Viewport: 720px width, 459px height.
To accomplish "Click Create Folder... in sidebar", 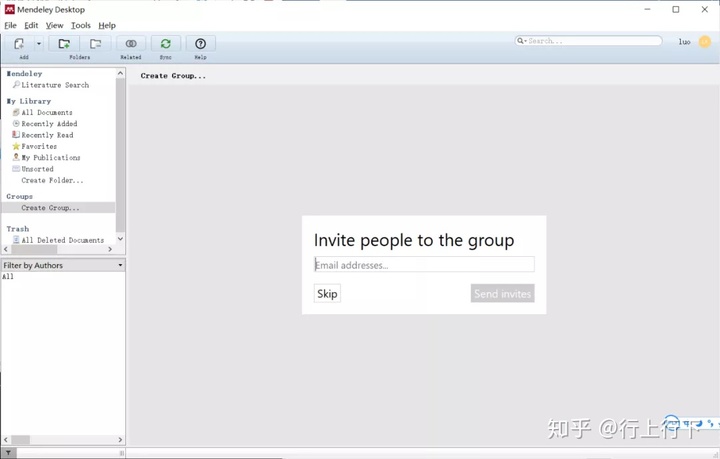I will [x=52, y=180].
